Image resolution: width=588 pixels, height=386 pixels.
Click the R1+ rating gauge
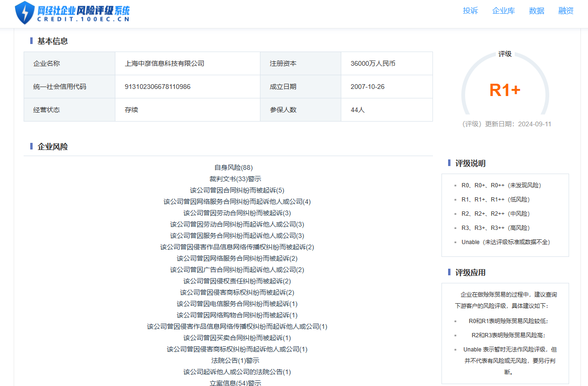(x=505, y=90)
